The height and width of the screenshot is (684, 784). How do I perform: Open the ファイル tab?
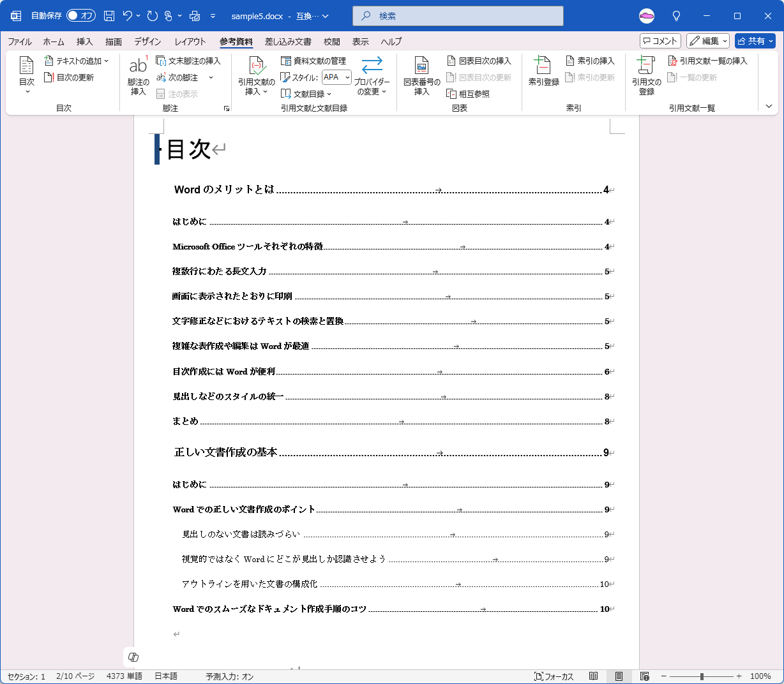tap(20, 41)
